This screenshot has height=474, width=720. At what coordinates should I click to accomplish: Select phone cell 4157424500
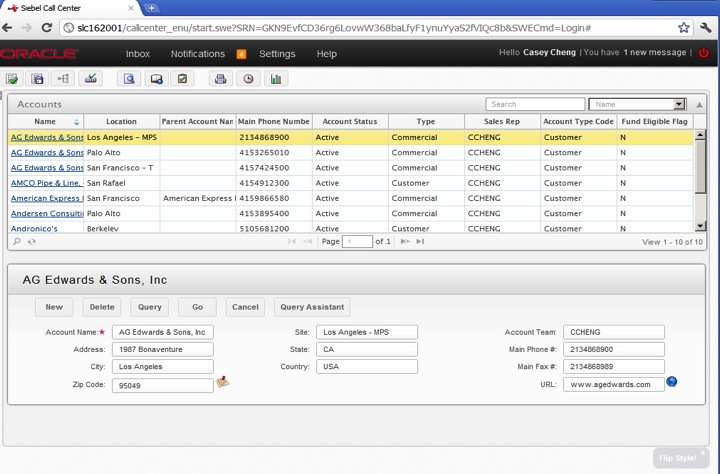coord(274,168)
